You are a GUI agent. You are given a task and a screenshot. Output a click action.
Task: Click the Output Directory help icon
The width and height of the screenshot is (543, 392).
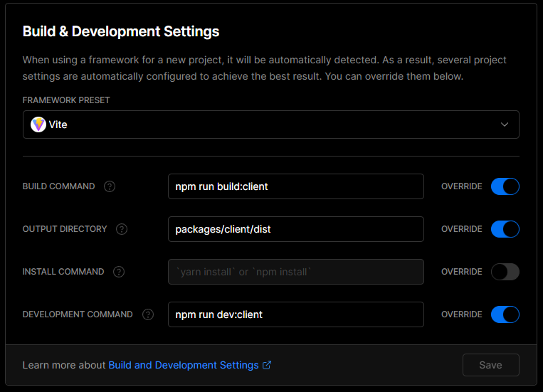coord(122,229)
